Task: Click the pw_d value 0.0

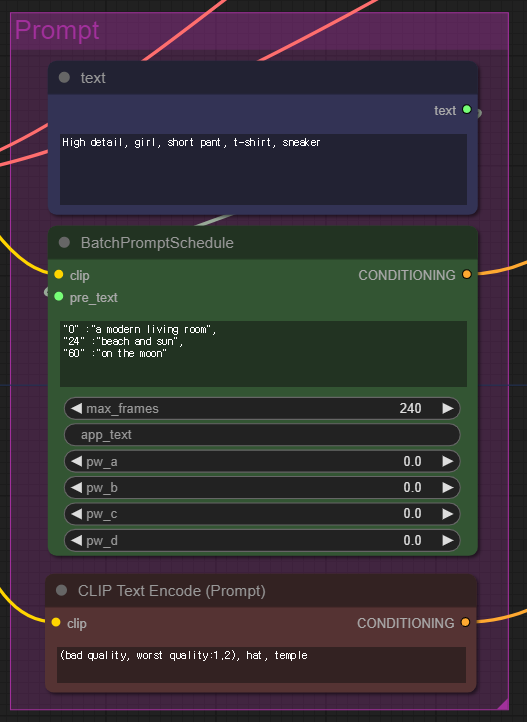Action: [412, 540]
